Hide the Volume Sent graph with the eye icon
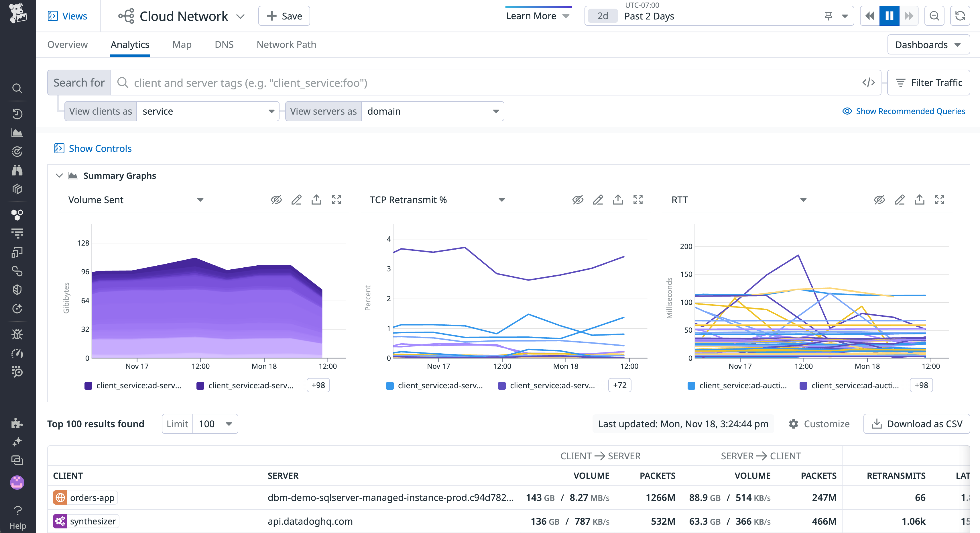The image size is (980, 533). (276, 199)
